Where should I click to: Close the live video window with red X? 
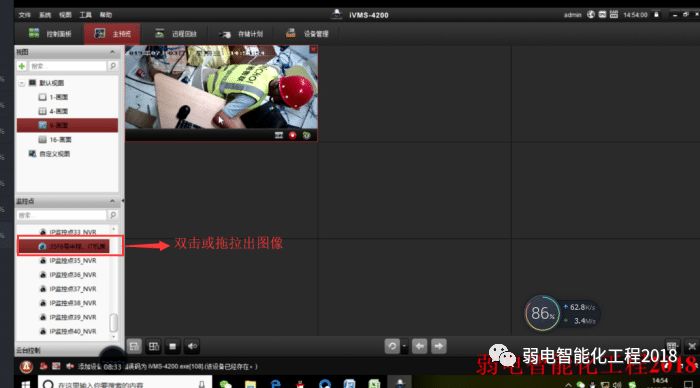tap(313, 49)
